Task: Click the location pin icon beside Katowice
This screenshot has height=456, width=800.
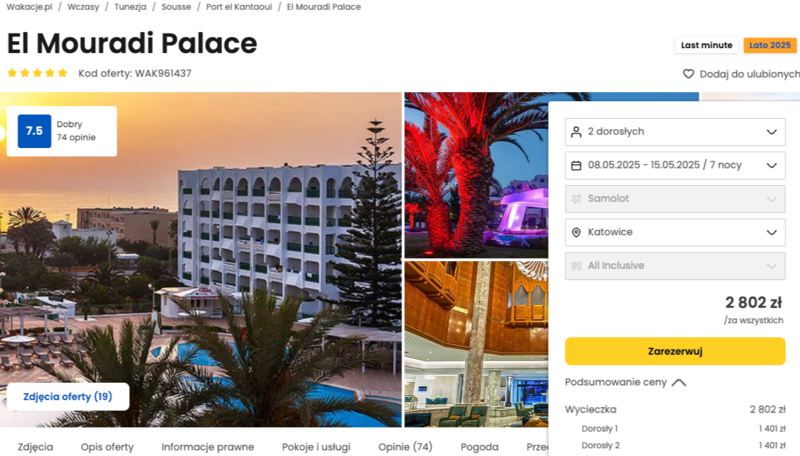Action: click(x=576, y=232)
